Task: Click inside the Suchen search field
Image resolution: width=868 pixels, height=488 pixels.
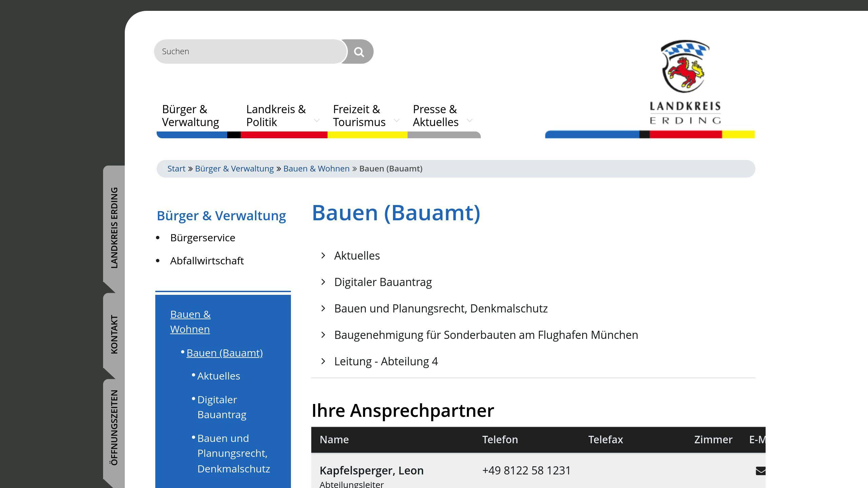Action: click(250, 51)
